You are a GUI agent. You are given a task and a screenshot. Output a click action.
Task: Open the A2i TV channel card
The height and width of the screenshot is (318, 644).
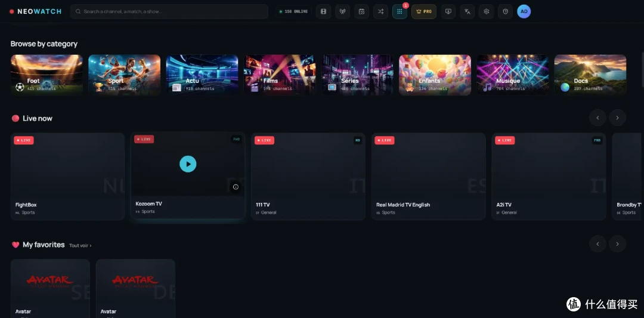coord(549,176)
